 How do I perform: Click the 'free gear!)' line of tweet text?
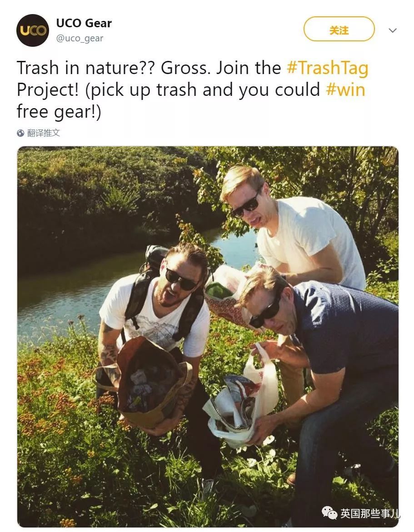pos(59,112)
